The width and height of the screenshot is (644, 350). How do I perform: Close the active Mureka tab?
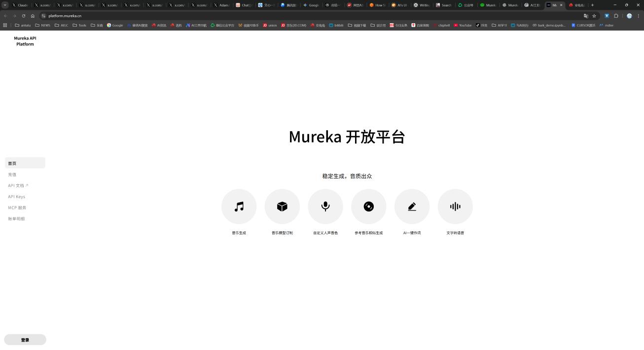click(561, 5)
